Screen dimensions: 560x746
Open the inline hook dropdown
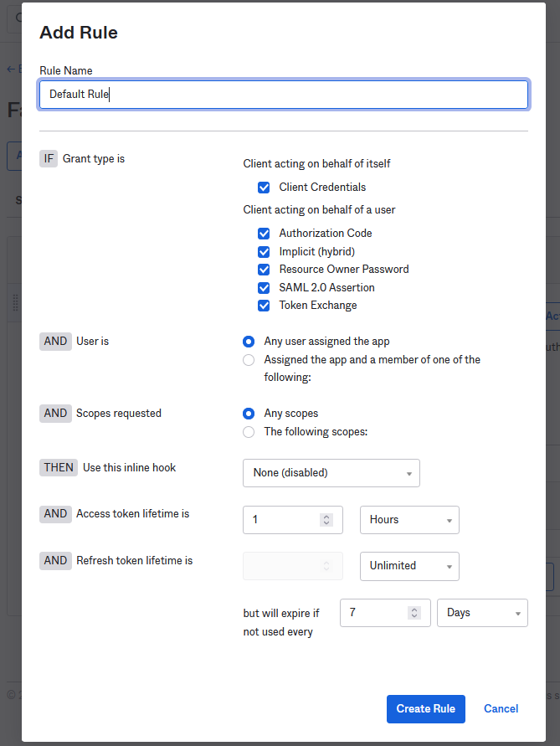pyautogui.click(x=331, y=473)
